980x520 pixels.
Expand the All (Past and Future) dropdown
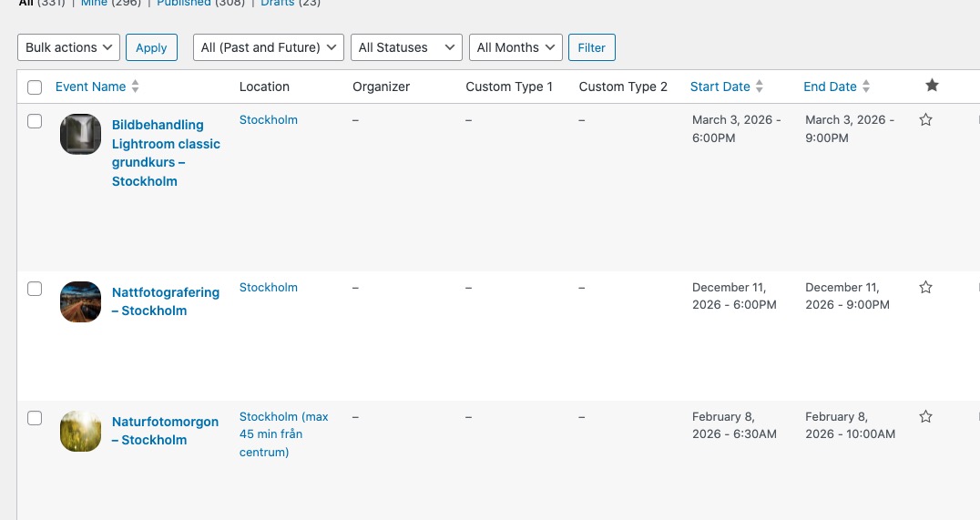tap(269, 47)
